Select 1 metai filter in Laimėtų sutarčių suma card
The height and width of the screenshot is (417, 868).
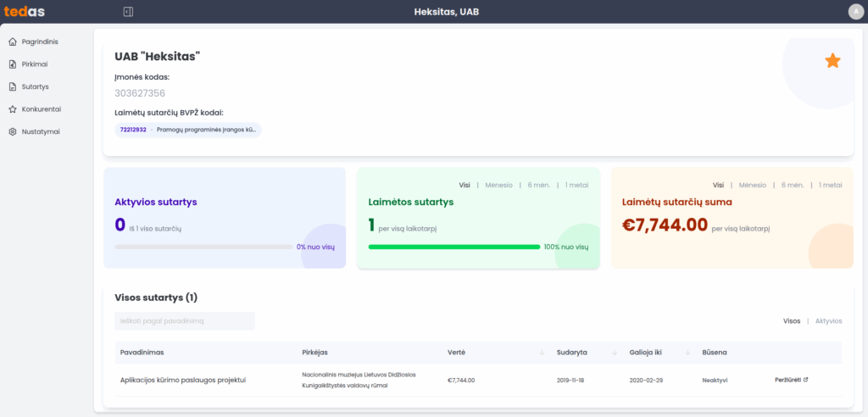point(831,186)
